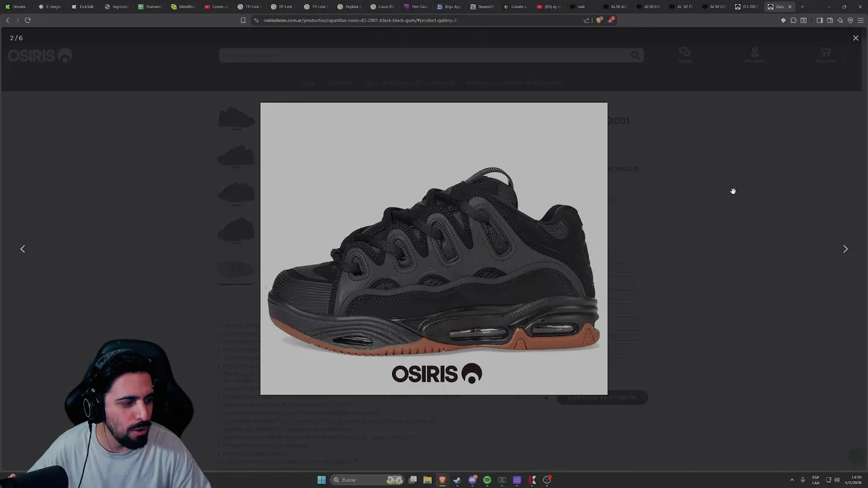Close the active Zapa tab

click(789, 7)
